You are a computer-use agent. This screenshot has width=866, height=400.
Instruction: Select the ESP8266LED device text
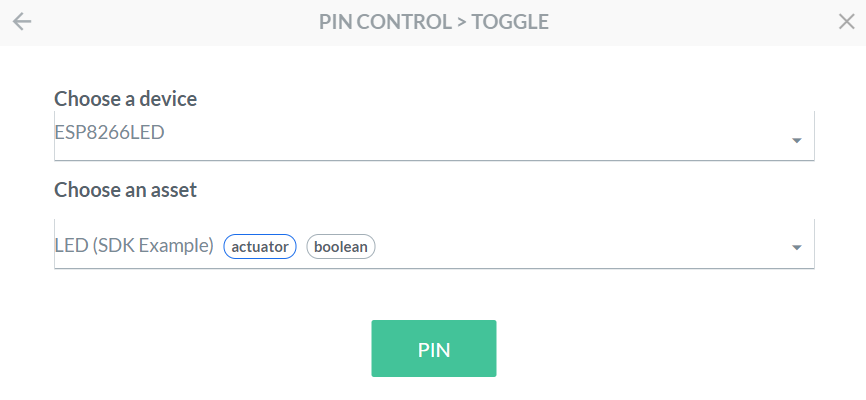point(109,133)
